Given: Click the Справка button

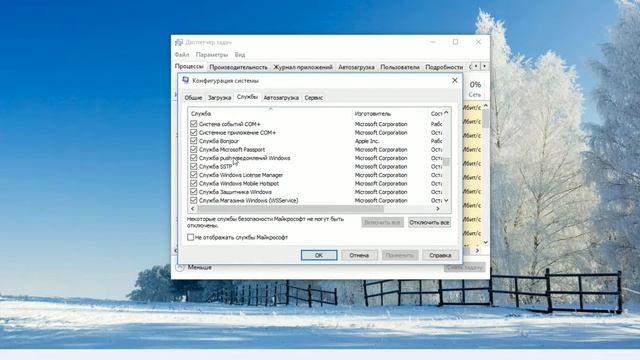Looking at the screenshot, I should click(440, 255).
